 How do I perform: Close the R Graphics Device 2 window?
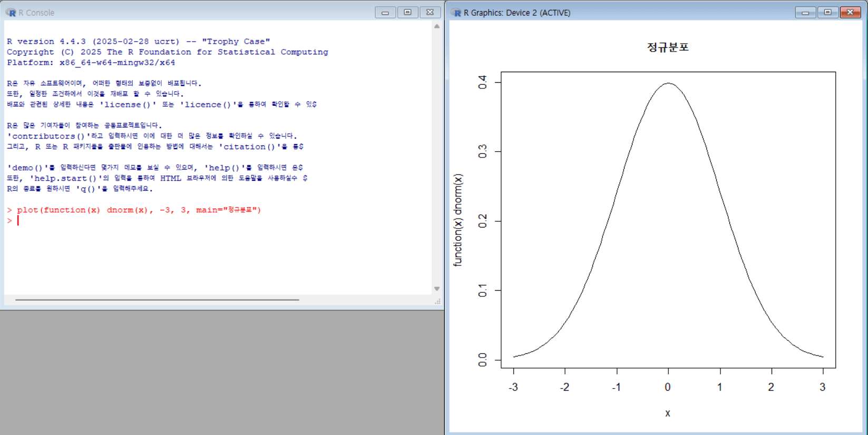click(x=850, y=13)
